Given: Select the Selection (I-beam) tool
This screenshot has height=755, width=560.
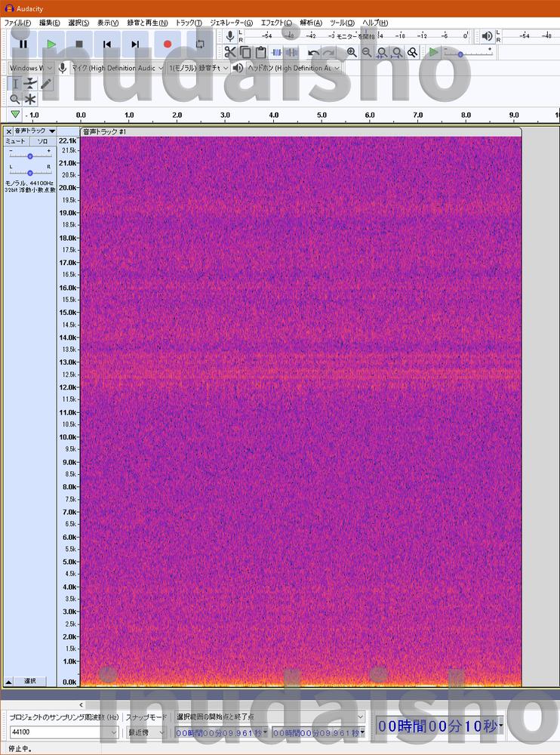Looking at the screenshot, I should click(x=15, y=84).
